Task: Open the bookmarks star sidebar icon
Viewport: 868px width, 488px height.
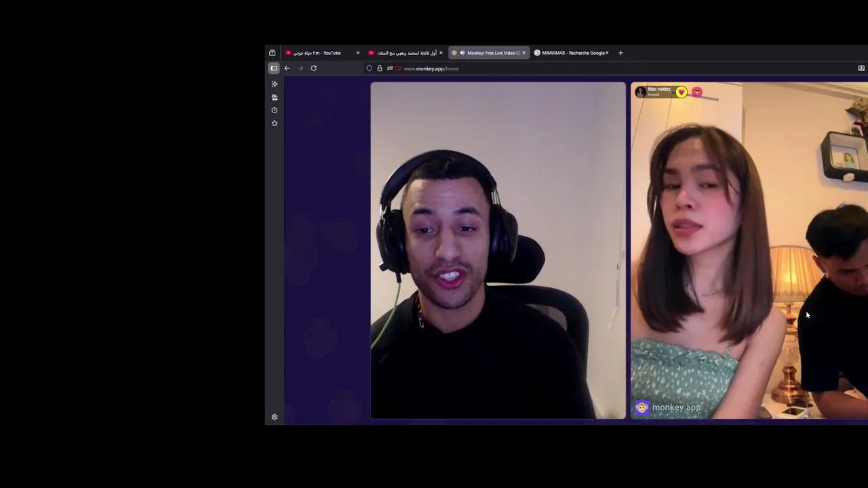Action: point(275,123)
